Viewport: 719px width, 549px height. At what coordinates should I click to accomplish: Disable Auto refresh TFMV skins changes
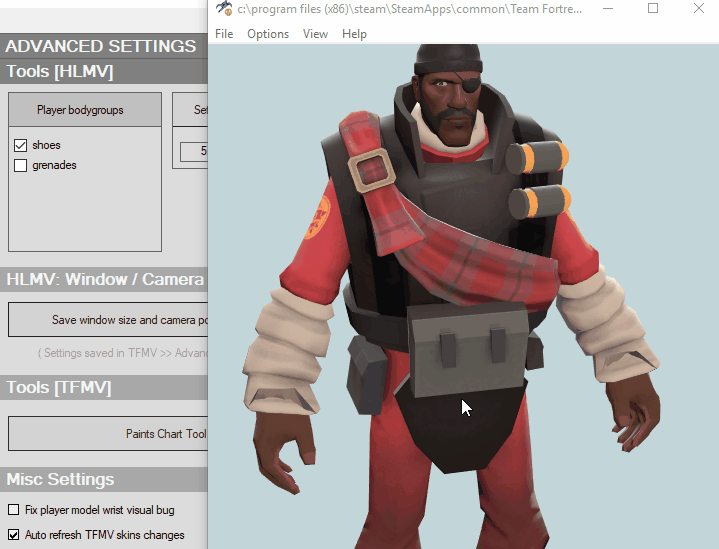coord(14,535)
